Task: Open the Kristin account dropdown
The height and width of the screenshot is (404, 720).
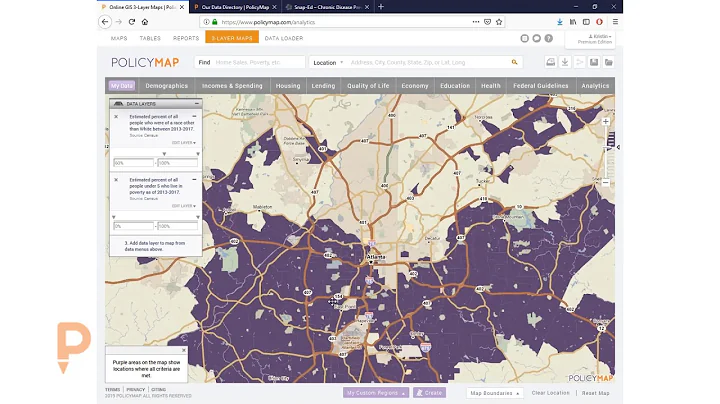Action: [600, 36]
